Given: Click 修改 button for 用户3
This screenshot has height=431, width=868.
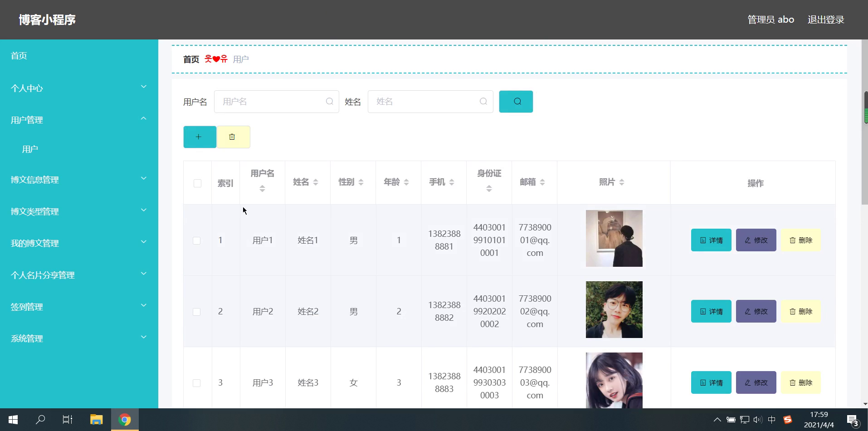Looking at the screenshot, I should pyautogui.click(x=756, y=382).
